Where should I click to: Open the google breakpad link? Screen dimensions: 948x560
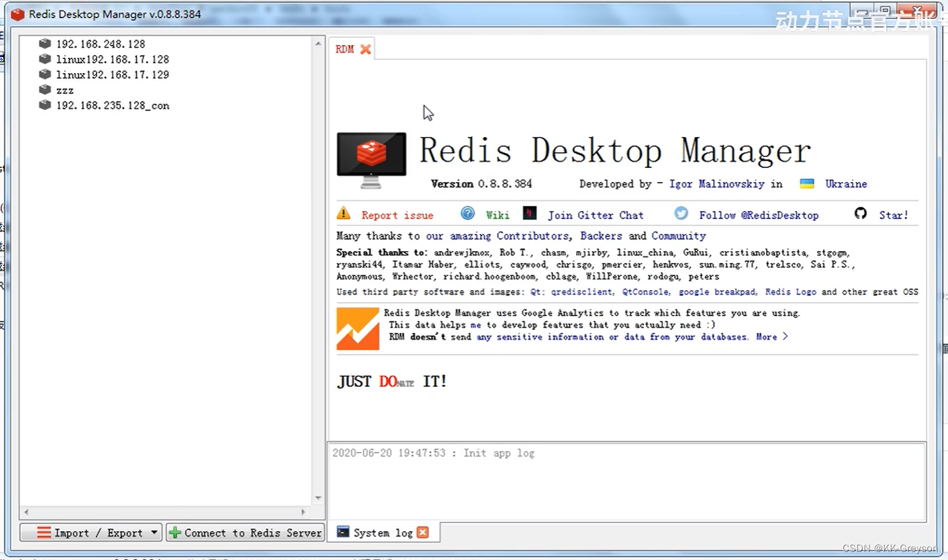coord(718,292)
